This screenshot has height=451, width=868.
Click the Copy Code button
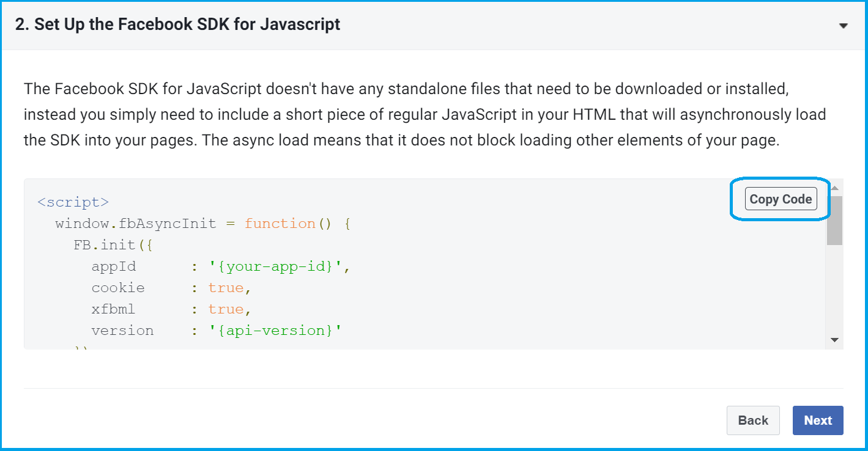click(781, 199)
